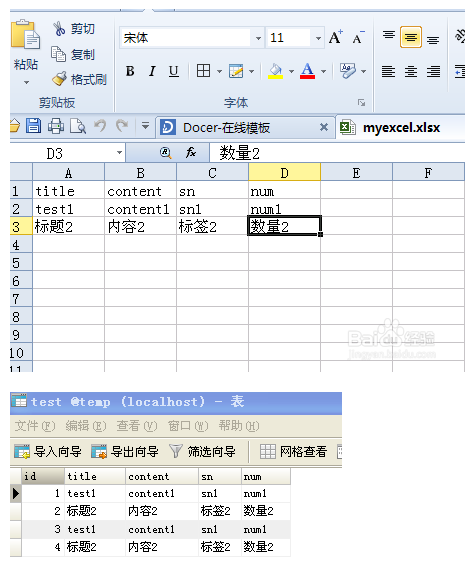Toggle Italic formatting
Image resolution: width=470 pixels, height=563 pixels.
[152, 71]
